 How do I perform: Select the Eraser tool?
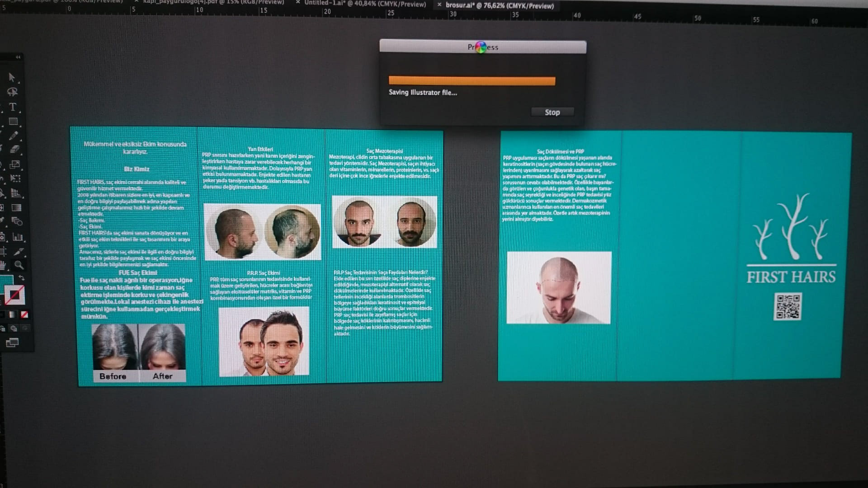click(x=14, y=149)
